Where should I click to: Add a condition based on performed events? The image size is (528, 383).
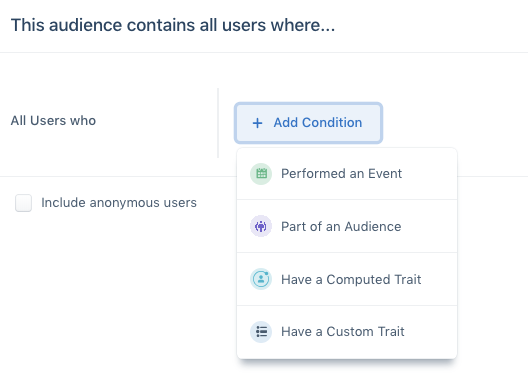click(x=347, y=174)
